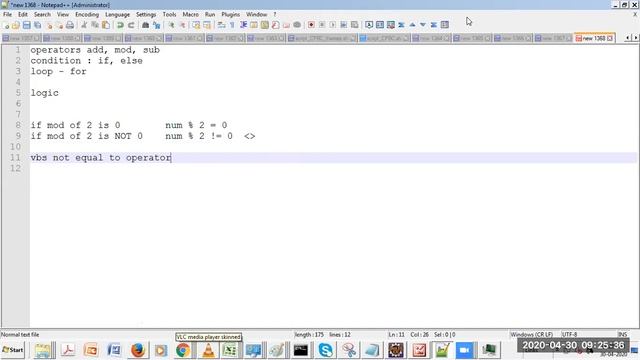Open the Zoom taskbar icon
640x360 pixels.
465,350
